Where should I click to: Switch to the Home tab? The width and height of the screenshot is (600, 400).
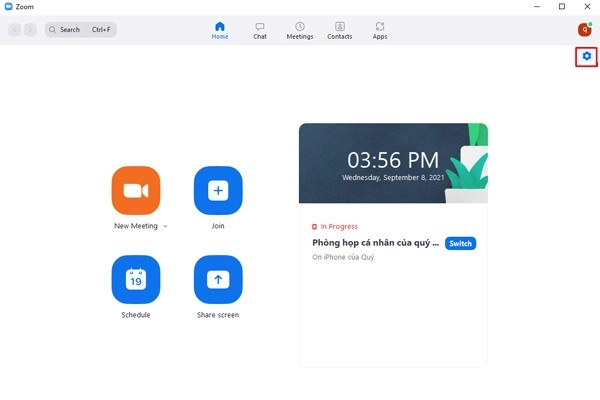[x=220, y=31]
